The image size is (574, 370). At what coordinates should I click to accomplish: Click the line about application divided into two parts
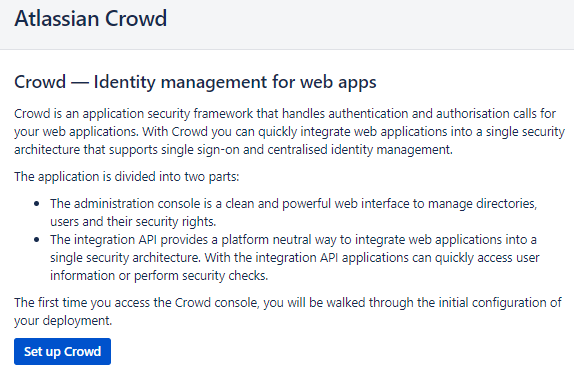(127, 177)
